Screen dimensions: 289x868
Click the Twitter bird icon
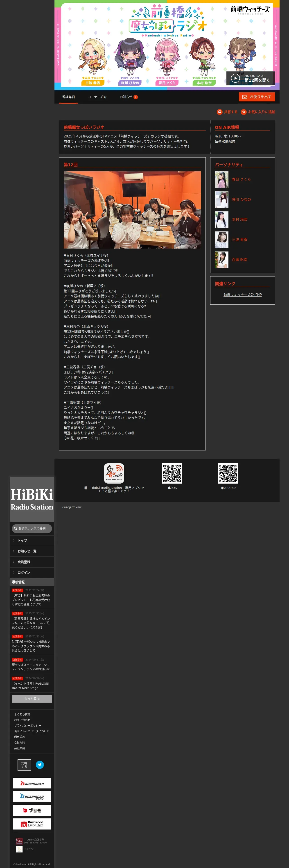[40, 765]
